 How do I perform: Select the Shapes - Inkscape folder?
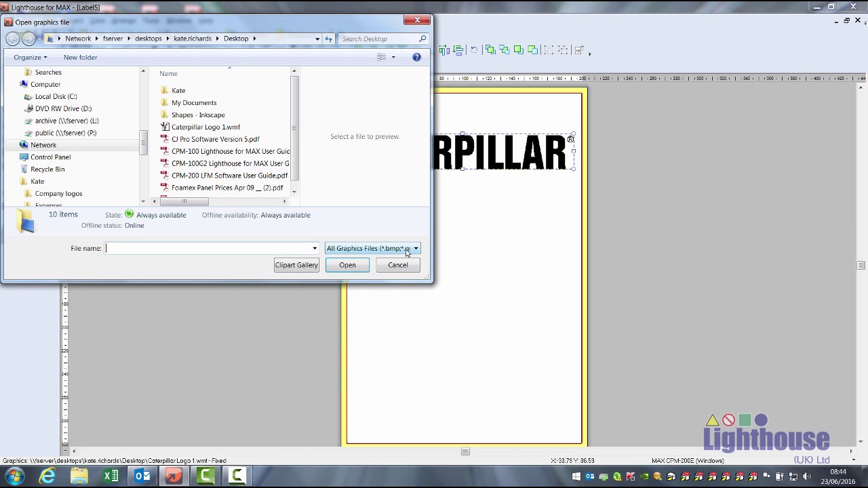pos(198,115)
